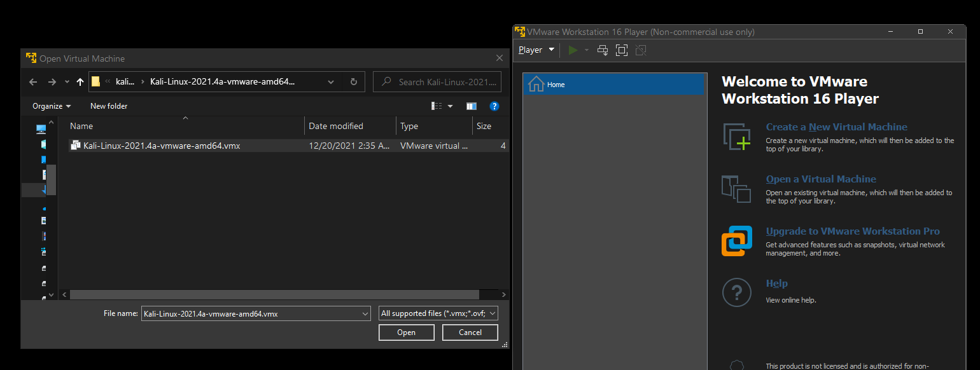Image resolution: width=980 pixels, height=370 pixels.
Task: Maximize the VMware Workstation Player window
Action: (920, 32)
